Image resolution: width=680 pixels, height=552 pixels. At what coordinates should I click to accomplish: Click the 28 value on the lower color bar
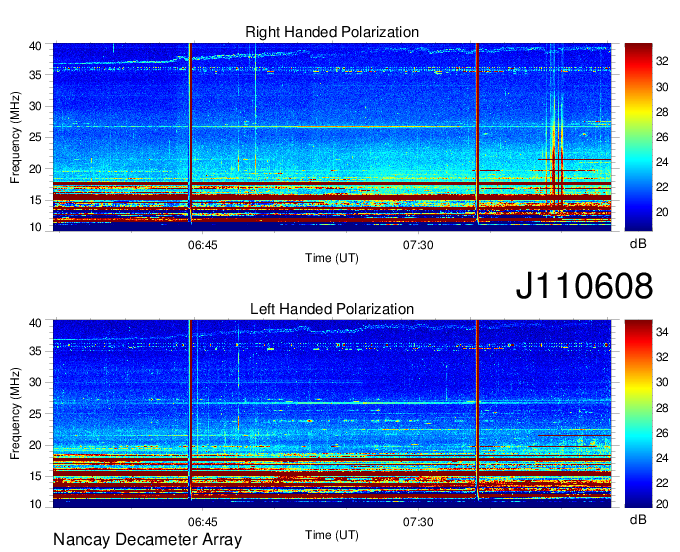tap(662, 408)
